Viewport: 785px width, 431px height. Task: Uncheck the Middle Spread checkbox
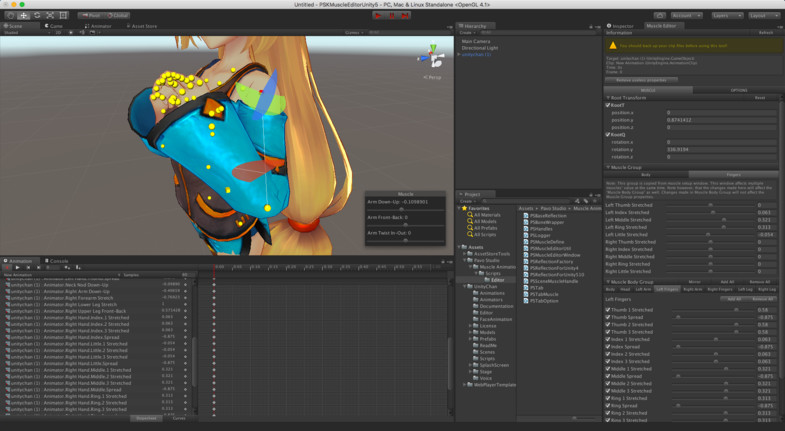[608, 376]
